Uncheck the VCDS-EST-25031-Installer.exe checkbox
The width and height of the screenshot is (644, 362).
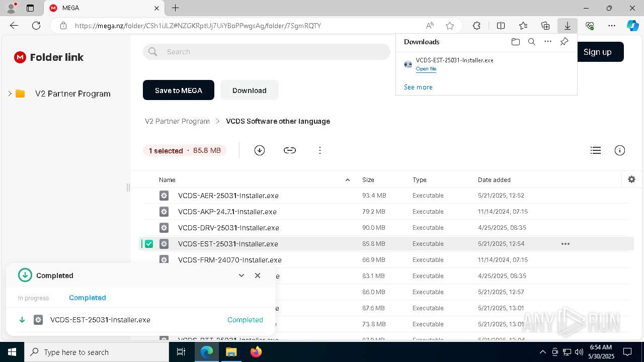149,244
